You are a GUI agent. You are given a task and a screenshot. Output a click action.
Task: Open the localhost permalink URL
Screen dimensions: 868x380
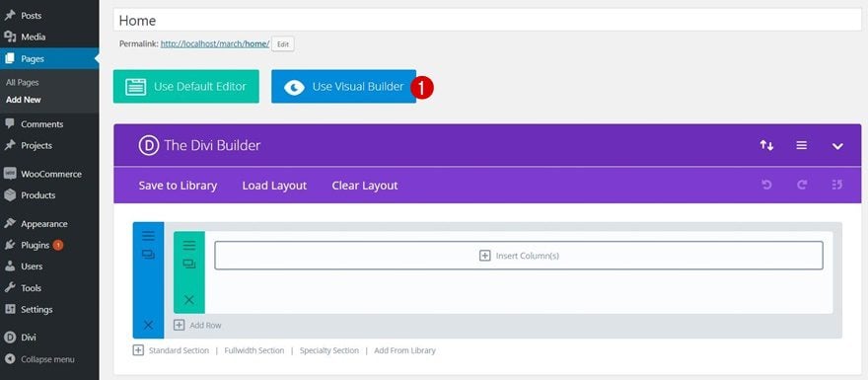[x=215, y=43]
